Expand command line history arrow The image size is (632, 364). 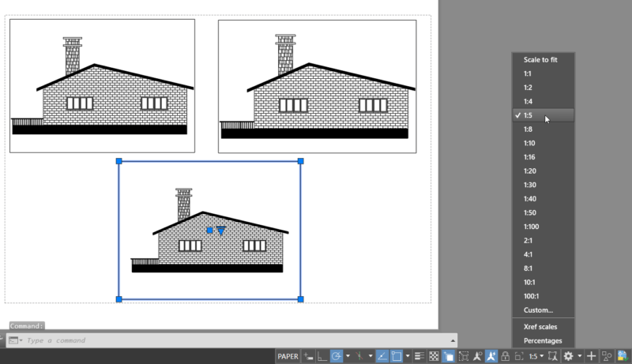tap(453, 340)
